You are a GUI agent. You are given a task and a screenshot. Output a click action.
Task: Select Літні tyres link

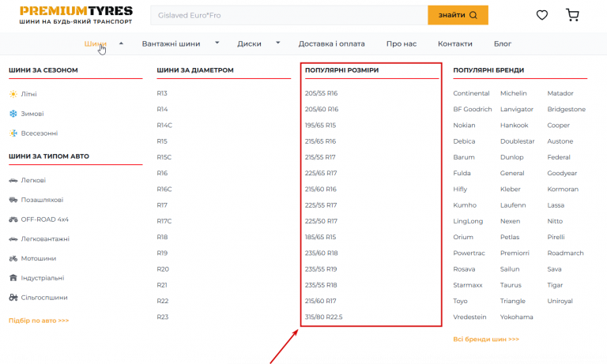coord(28,94)
